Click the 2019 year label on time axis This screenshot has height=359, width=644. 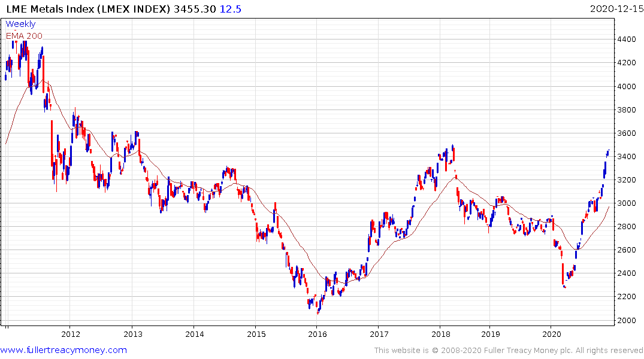pos(491,334)
